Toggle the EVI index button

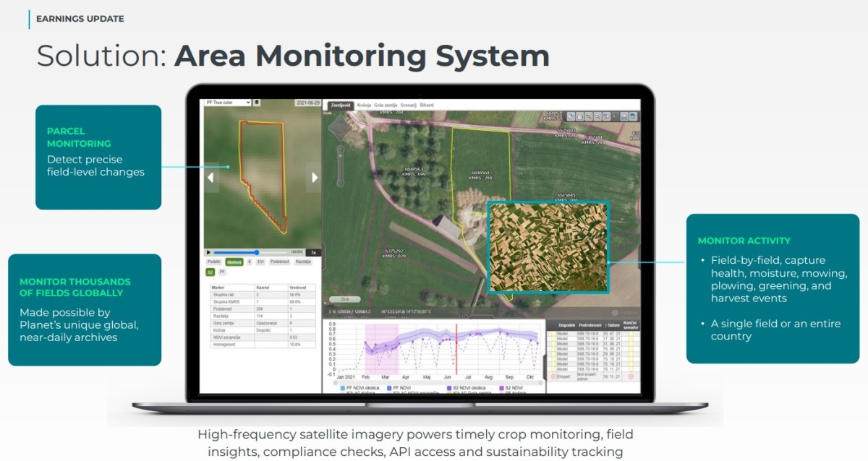click(x=260, y=262)
